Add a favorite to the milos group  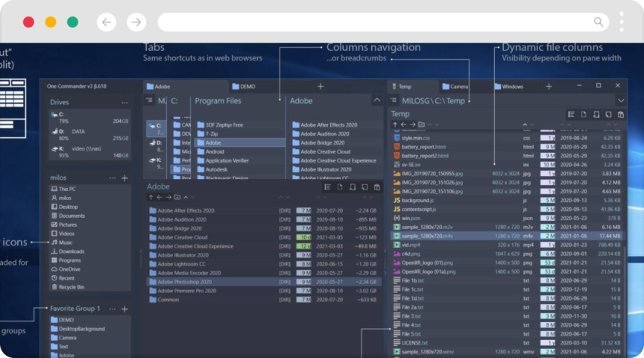(x=125, y=178)
